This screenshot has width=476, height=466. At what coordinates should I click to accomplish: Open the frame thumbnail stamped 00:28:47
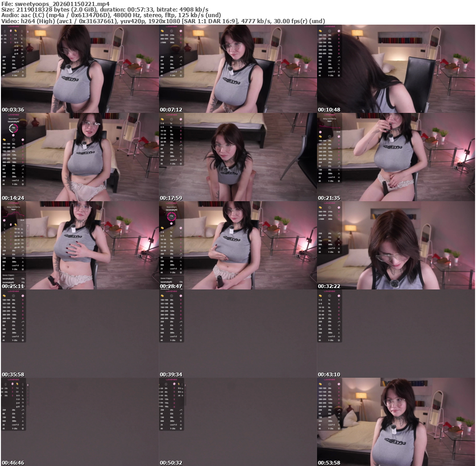click(x=238, y=245)
